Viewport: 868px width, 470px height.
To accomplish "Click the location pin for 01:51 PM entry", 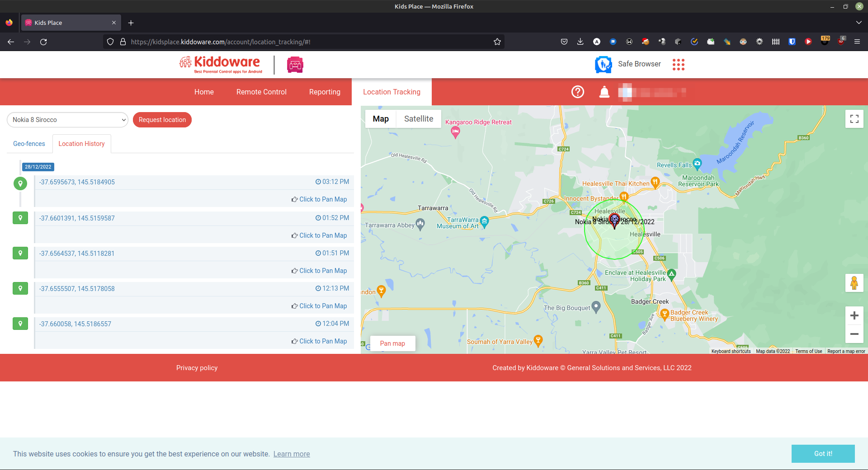I will coord(20,253).
